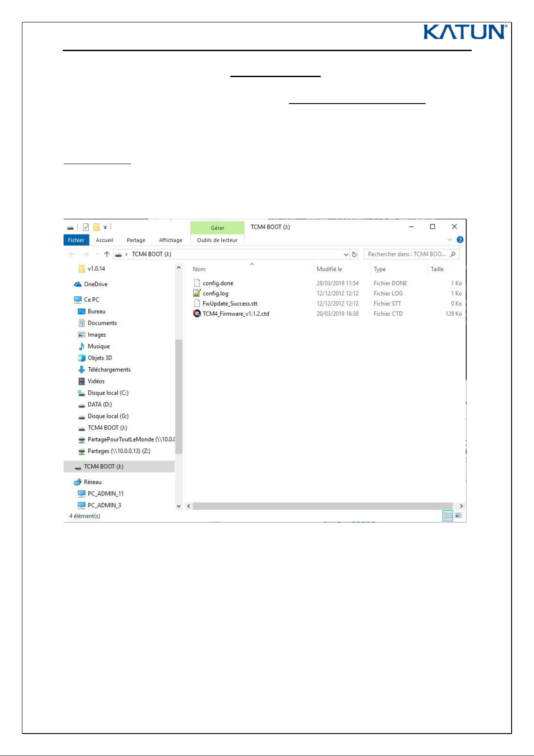Click navigation pane scroll down arrow
This screenshot has width=534, height=756.
[179, 506]
